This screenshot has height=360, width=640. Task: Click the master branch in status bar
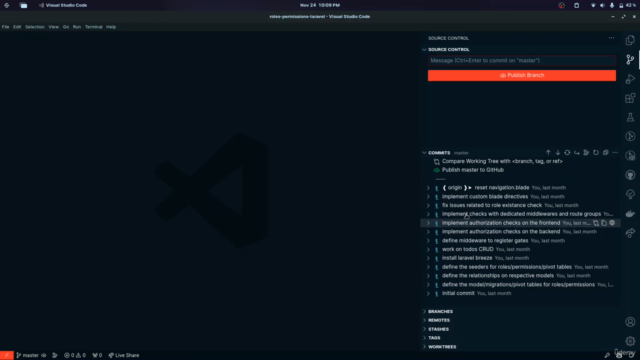click(x=28, y=356)
